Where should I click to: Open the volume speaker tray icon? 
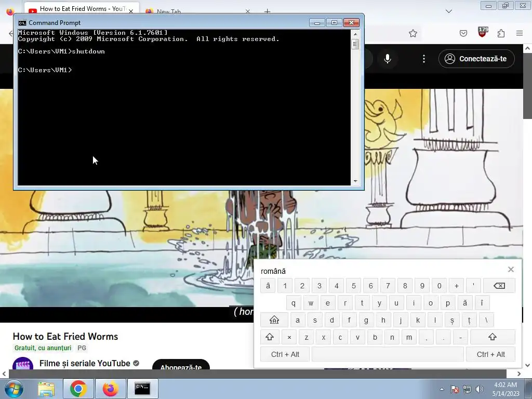[480, 389]
